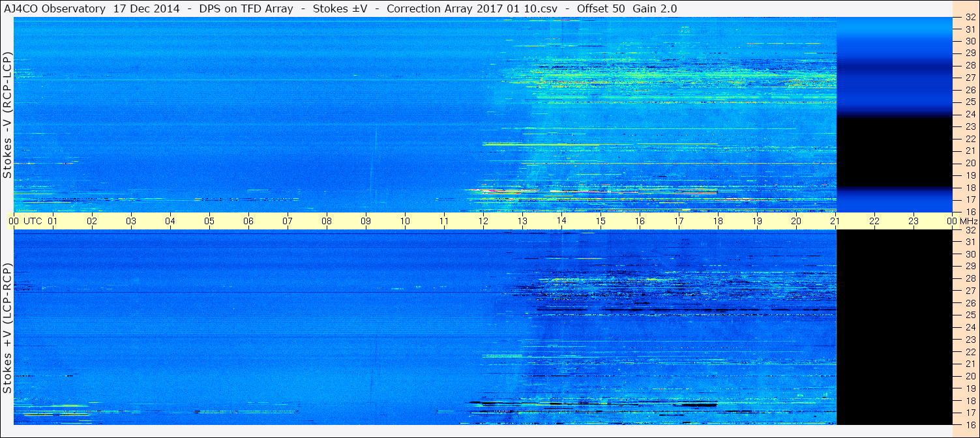Click the "AJ4CO Observatory" title text
The height and width of the screenshot is (438, 980).
click(54, 9)
